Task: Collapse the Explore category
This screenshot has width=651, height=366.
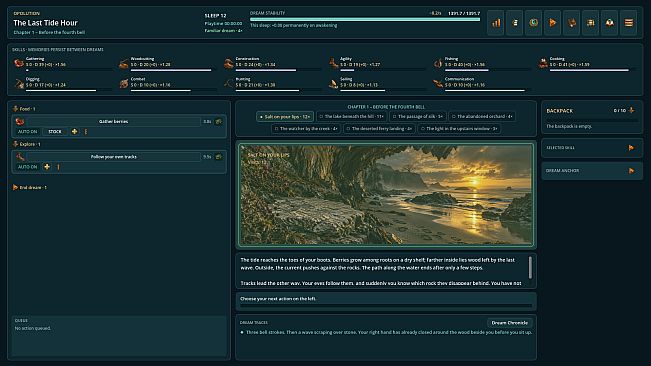Action: coord(27,144)
